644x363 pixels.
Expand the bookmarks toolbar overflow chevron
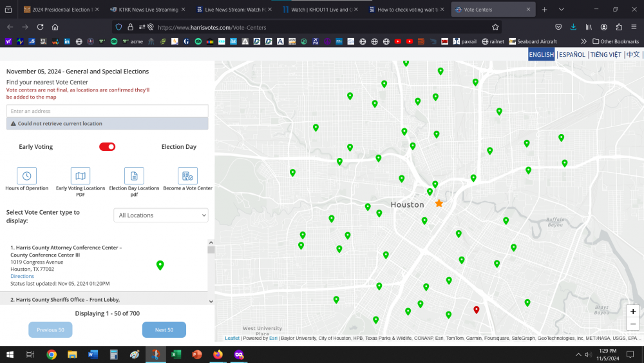[584, 41]
